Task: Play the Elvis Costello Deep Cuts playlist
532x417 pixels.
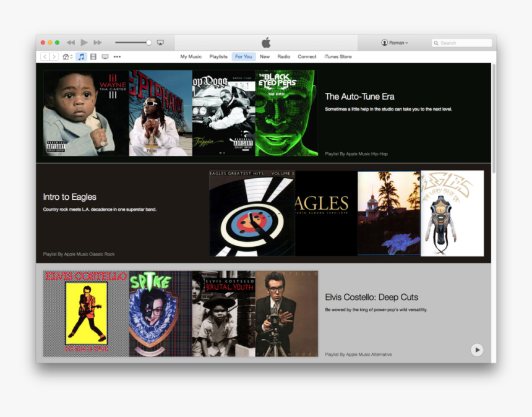Action: point(477,350)
